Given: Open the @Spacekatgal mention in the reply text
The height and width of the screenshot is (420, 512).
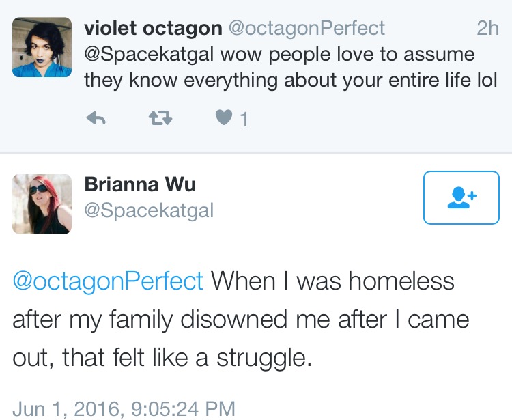Looking at the screenshot, I should pyautogui.click(x=149, y=55).
